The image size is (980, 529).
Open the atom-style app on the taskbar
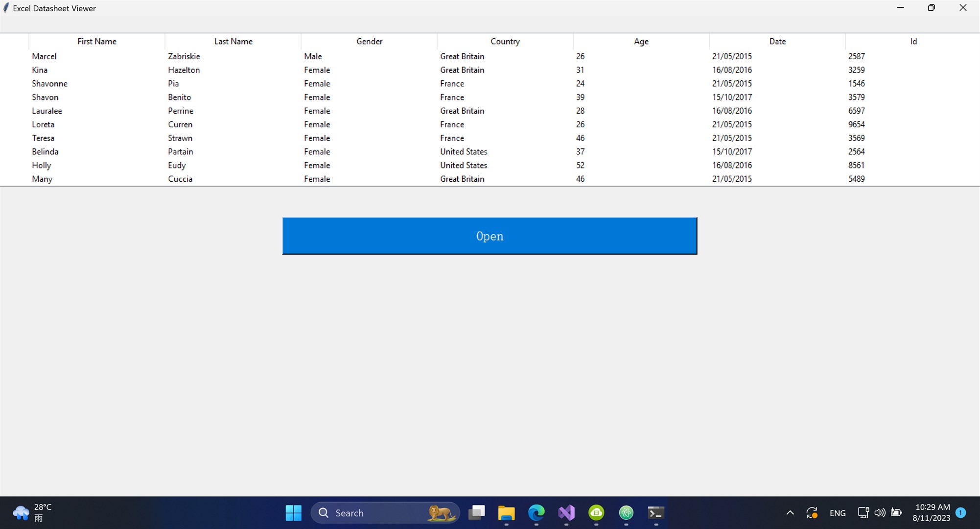click(626, 513)
